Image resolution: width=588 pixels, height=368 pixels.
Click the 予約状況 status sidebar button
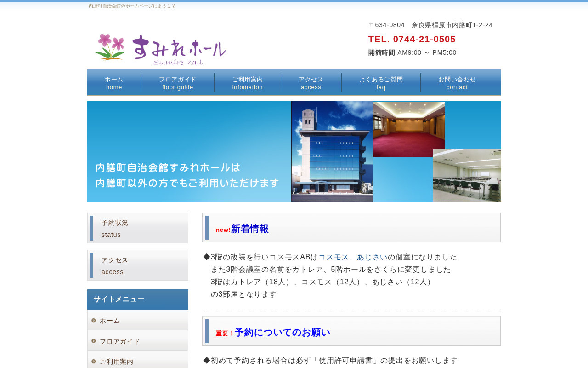138,228
